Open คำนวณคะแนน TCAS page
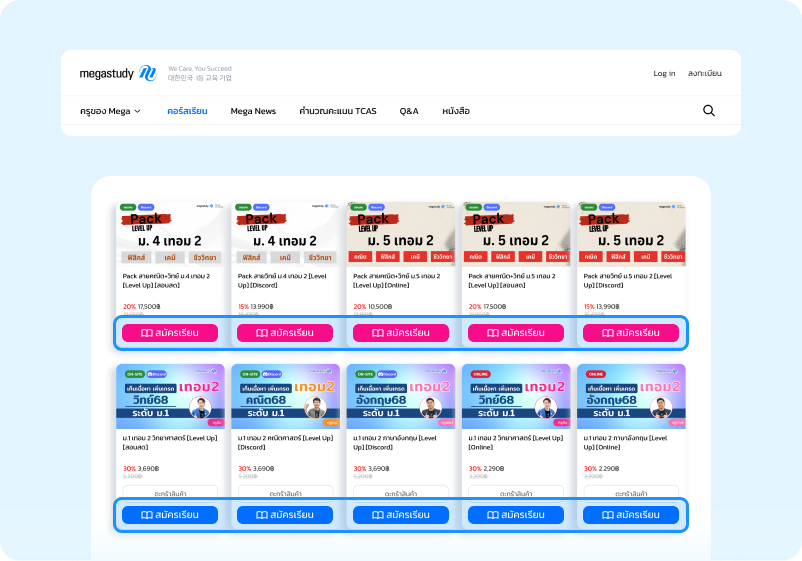This screenshot has width=802, height=561. click(338, 111)
